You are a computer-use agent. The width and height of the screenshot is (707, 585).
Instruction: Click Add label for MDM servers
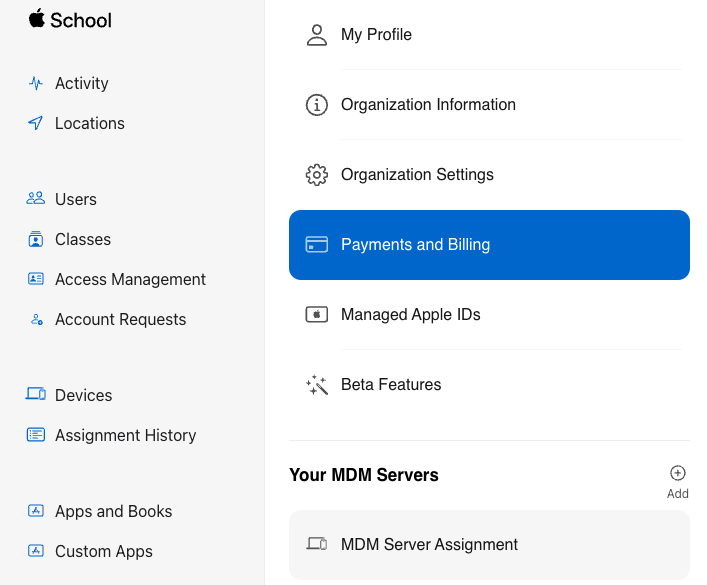click(678, 493)
